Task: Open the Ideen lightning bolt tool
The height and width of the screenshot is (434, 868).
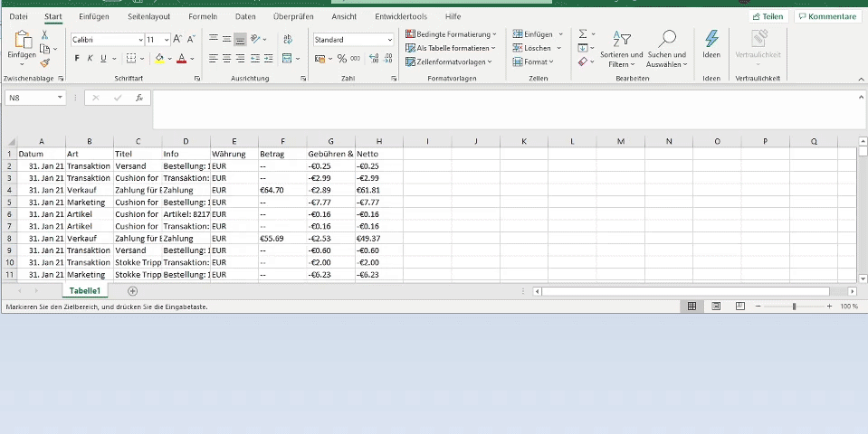Action: (711, 40)
